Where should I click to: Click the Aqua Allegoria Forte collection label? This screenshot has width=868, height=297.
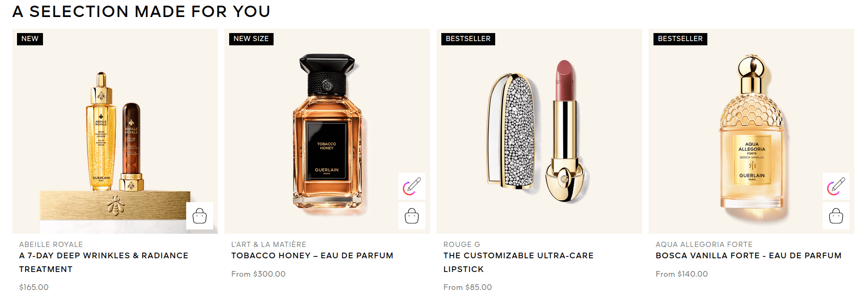click(x=704, y=244)
